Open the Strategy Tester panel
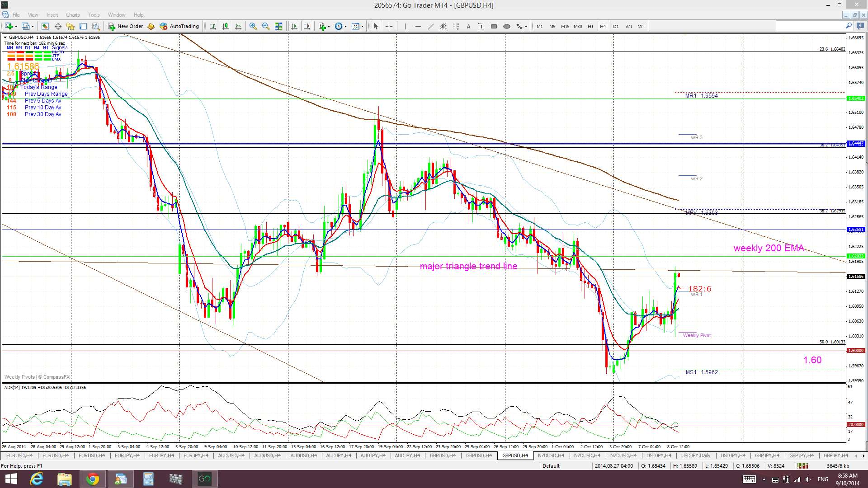 click(x=96, y=26)
